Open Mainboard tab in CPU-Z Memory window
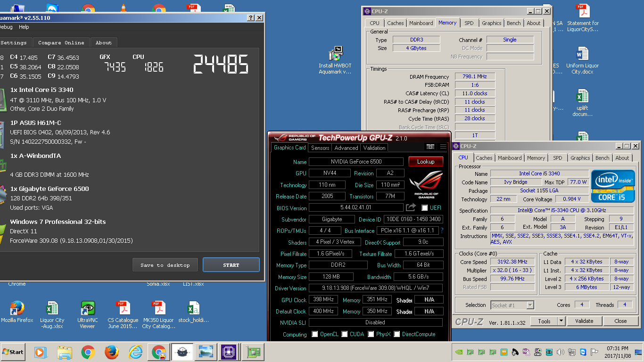 click(421, 23)
